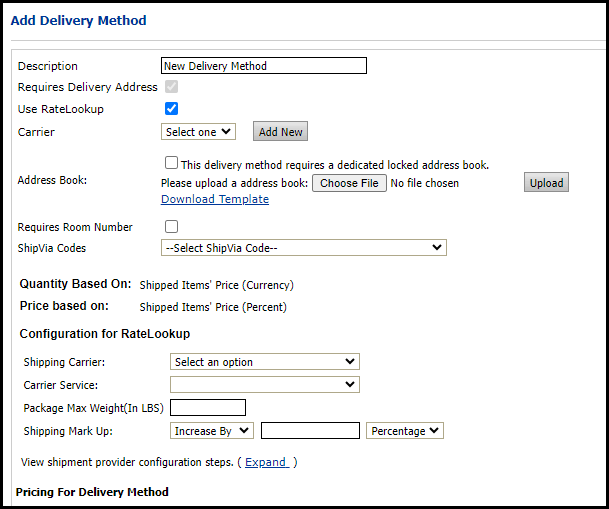Image resolution: width=609 pixels, height=509 pixels.
Task: Focus the Package Max Weight field
Action: tap(208, 407)
